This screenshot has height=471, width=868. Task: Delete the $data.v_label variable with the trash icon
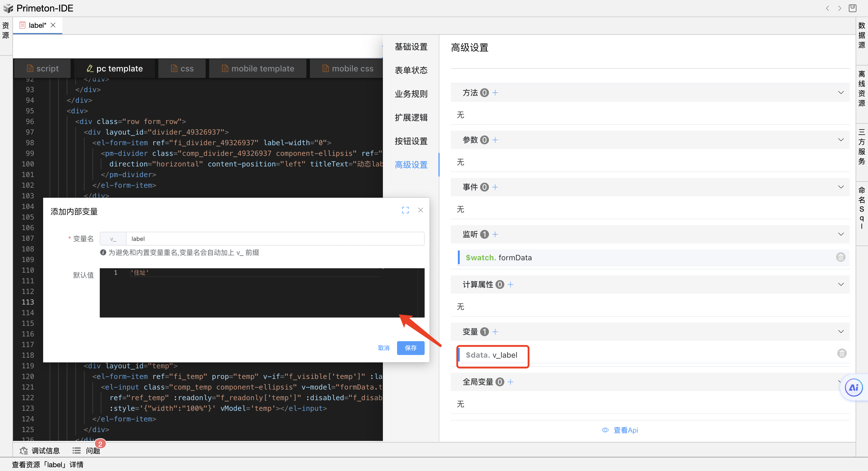coord(841,353)
